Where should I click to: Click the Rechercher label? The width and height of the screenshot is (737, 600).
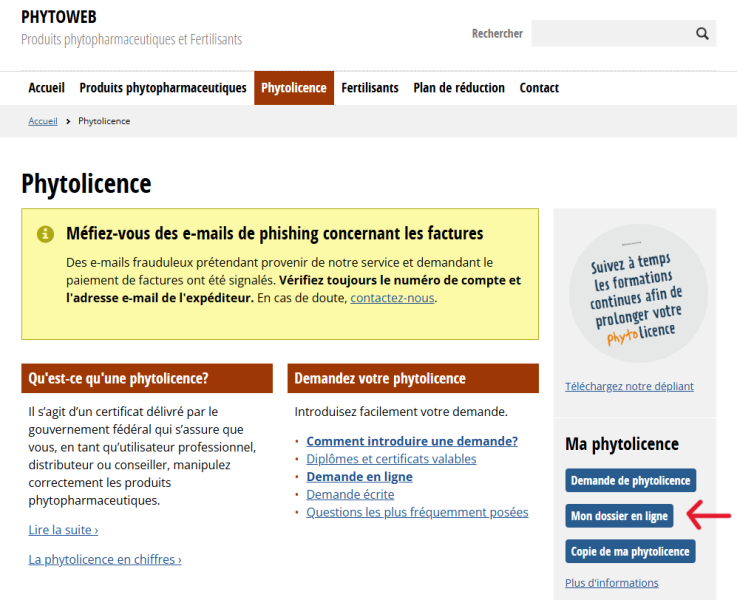click(497, 34)
